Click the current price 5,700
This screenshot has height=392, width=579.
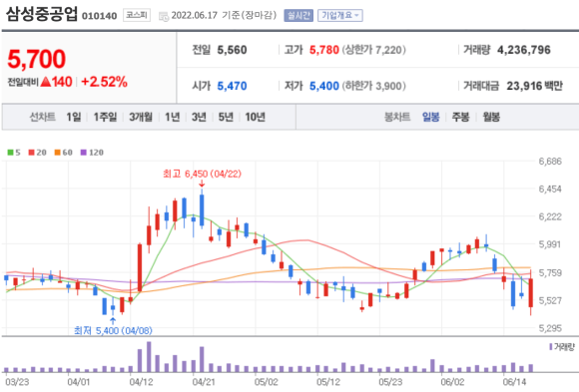pos(37,59)
